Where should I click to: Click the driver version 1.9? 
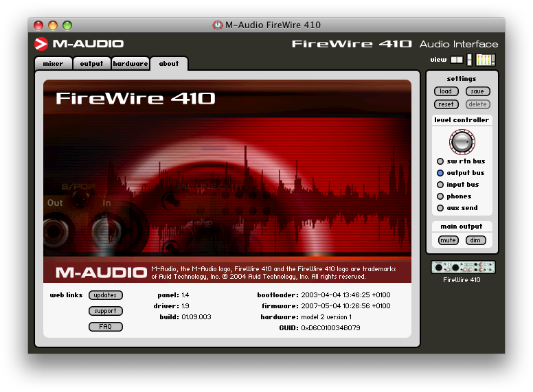click(185, 306)
